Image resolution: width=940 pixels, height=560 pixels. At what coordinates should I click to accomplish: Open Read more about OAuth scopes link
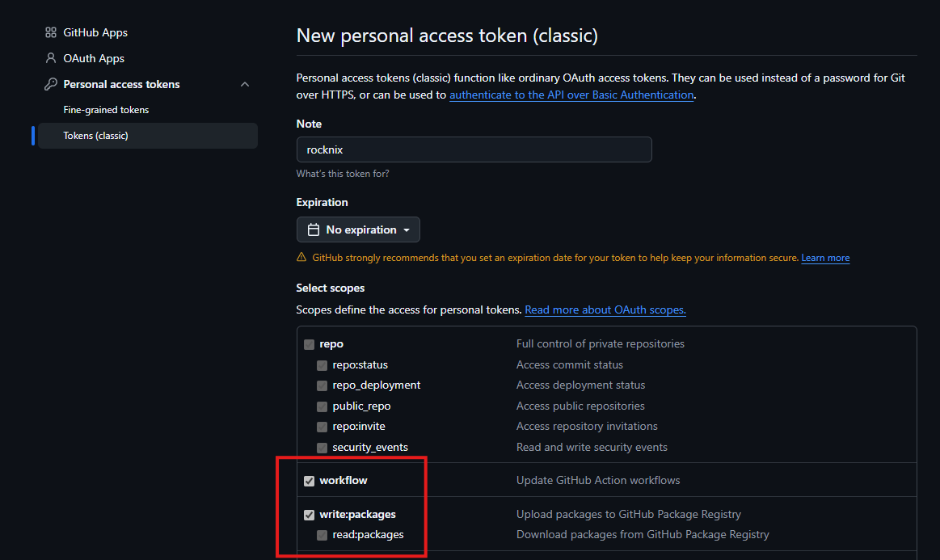605,310
